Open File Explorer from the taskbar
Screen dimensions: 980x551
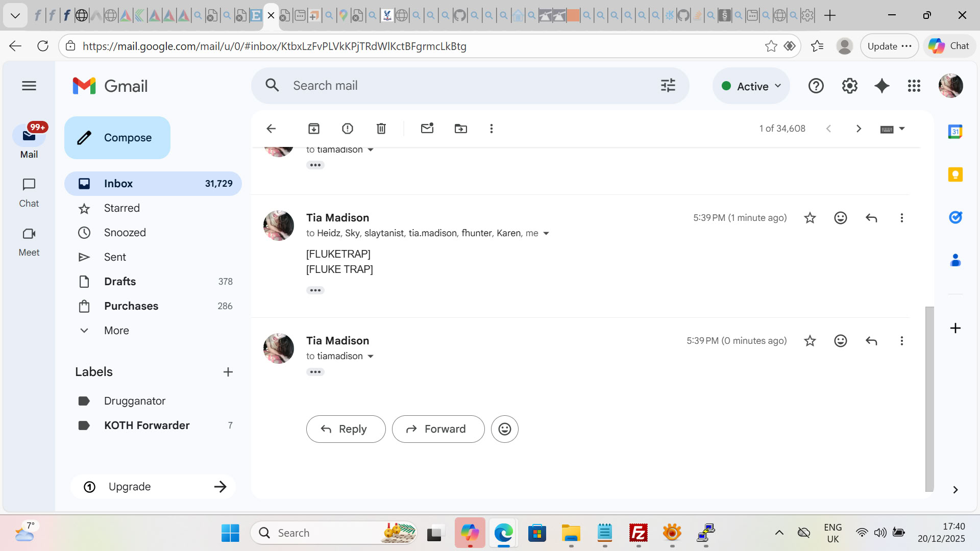(571, 533)
